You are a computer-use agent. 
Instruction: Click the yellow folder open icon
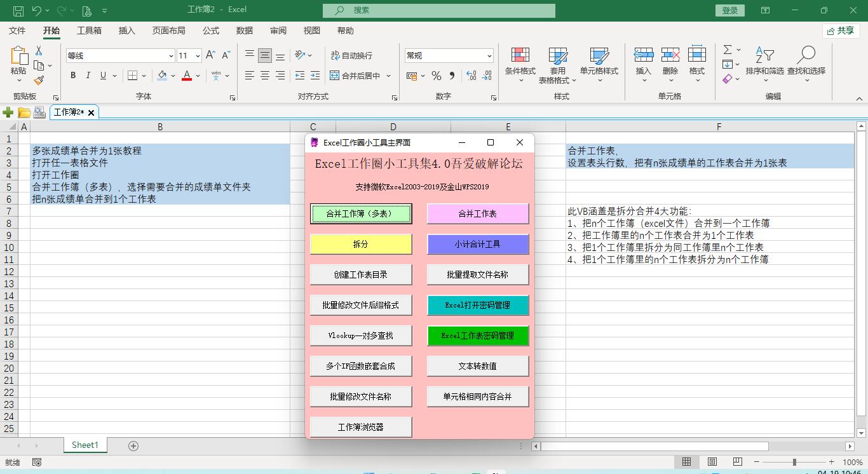[x=24, y=112]
